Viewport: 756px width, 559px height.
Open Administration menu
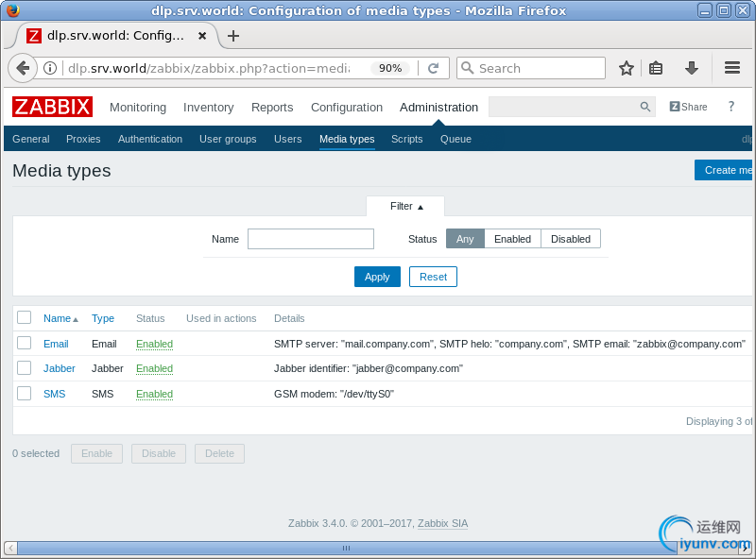point(438,107)
